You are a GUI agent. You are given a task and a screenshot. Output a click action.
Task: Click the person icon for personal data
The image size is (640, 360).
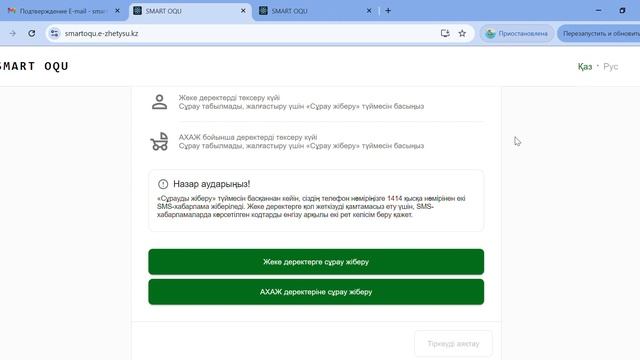click(x=160, y=102)
